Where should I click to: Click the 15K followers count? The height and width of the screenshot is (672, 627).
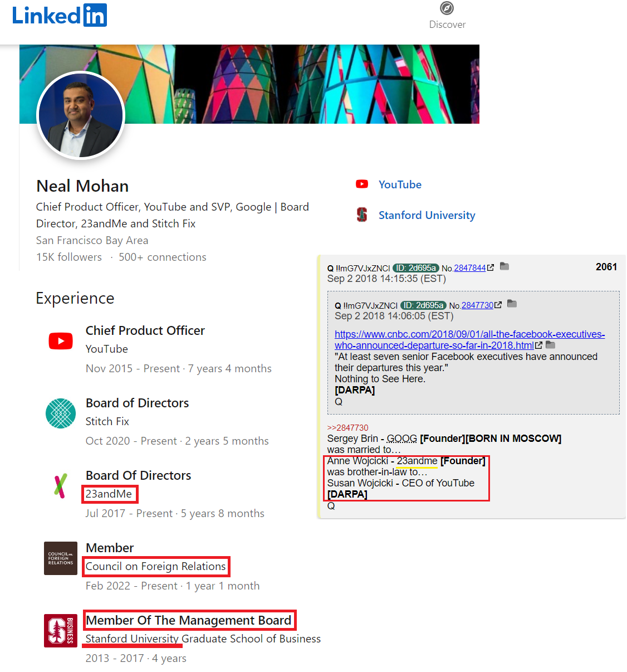coord(69,257)
